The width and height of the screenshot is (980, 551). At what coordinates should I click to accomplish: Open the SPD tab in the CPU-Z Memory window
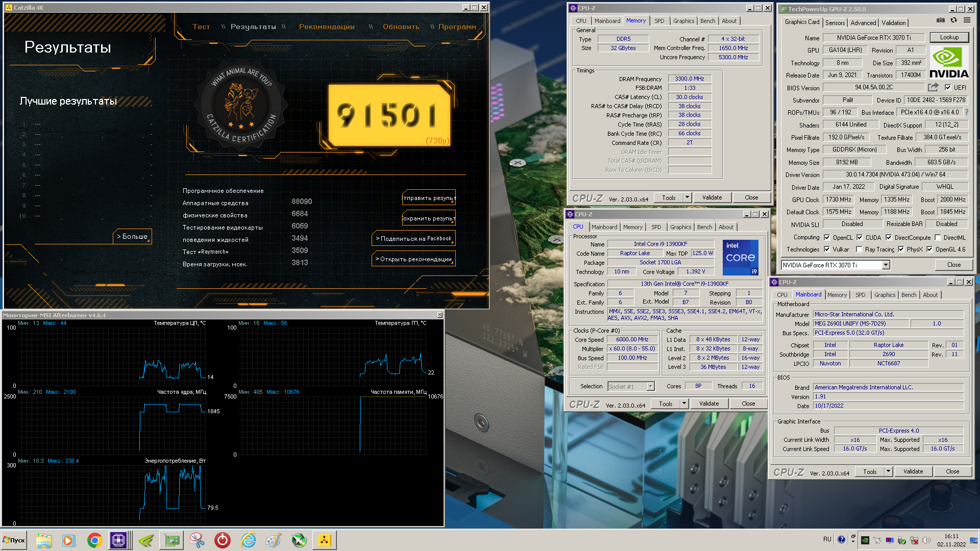[x=659, y=21]
